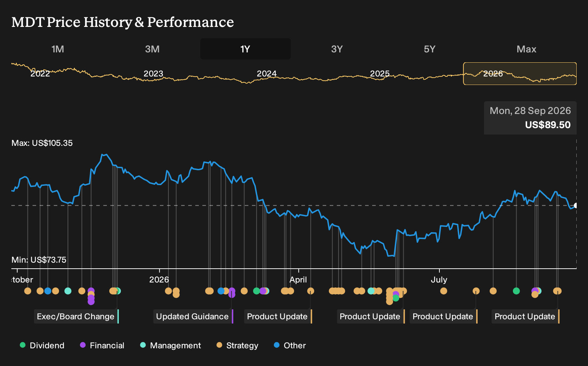Jump to 2024 on the overview timeline

(x=266, y=74)
